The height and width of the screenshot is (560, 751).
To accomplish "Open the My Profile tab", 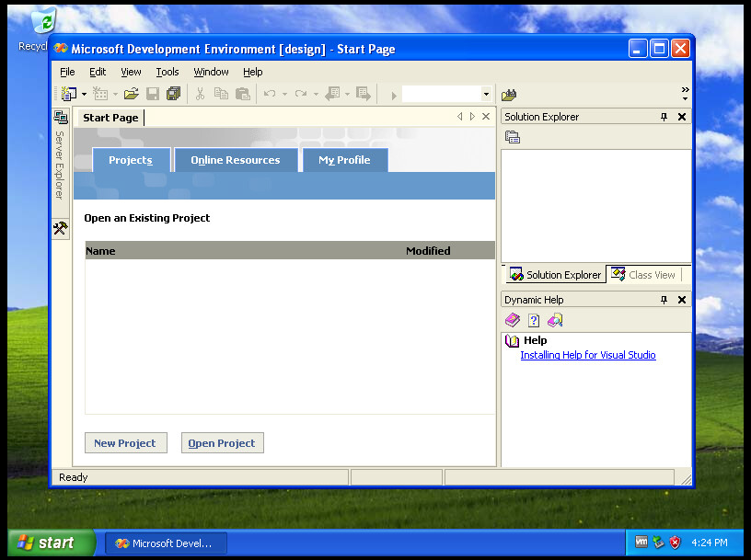I will (x=344, y=160).
